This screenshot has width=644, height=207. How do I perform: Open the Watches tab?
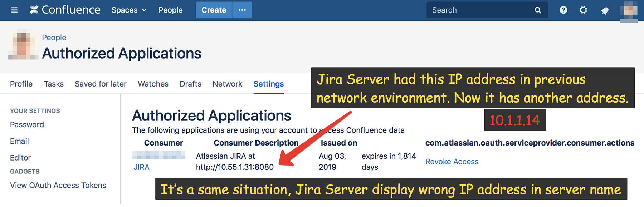(153, 84)
